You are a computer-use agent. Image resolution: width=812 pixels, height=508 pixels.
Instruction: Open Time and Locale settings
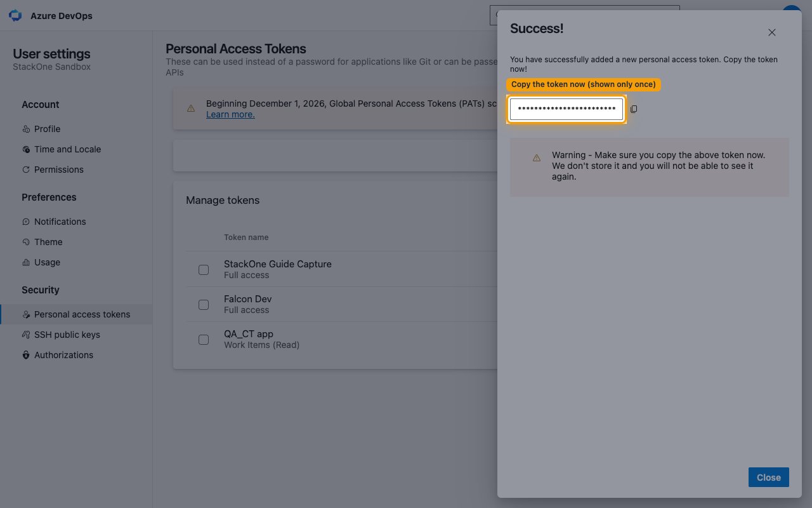coord(67,149)
